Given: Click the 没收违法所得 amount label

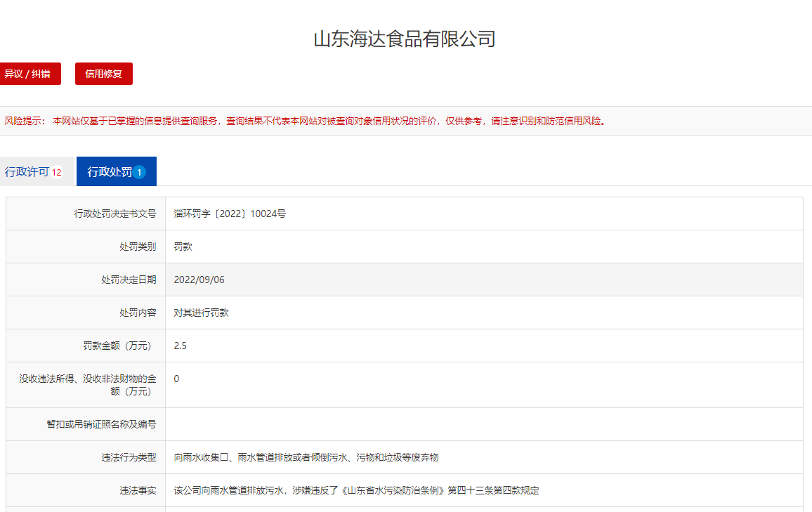Looking at the screenshot, I should [88, 385].
